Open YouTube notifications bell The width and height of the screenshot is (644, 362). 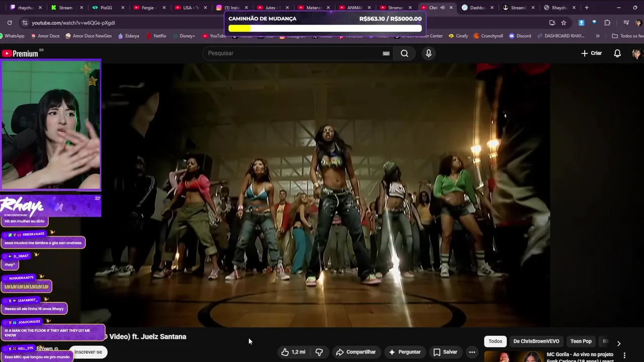617,53
